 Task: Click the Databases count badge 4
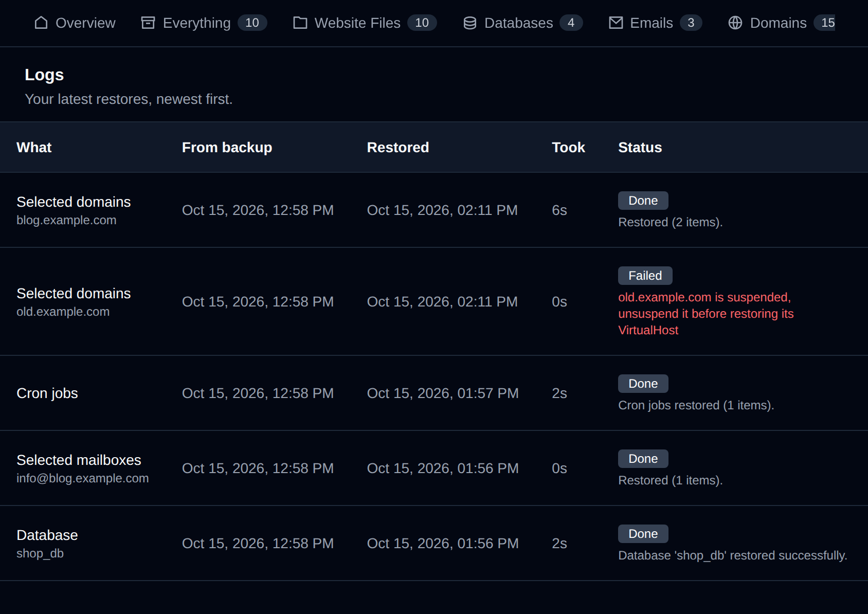(571, 23)
